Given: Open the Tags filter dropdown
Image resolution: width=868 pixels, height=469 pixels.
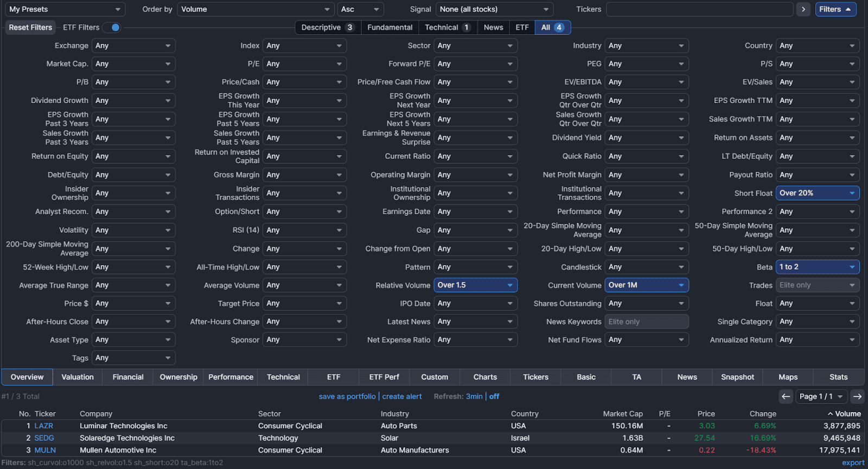Looking at the screenshot, I should tap(133, 358).
